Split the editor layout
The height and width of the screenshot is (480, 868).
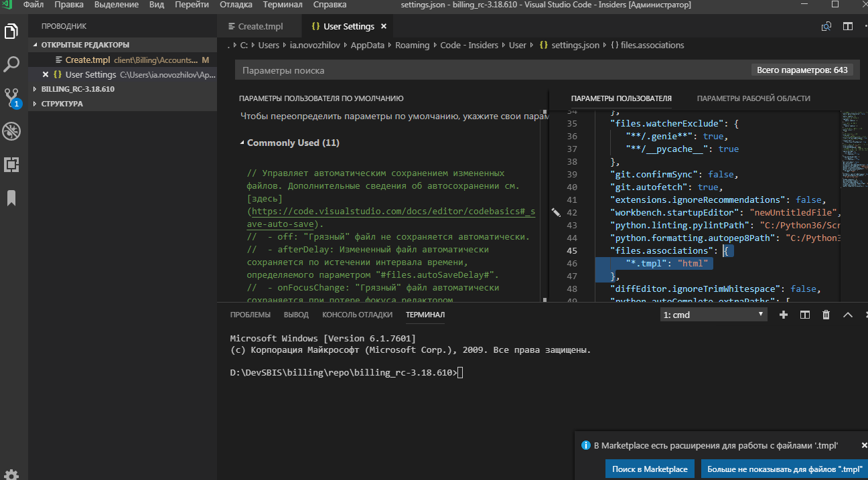(848, 27)
